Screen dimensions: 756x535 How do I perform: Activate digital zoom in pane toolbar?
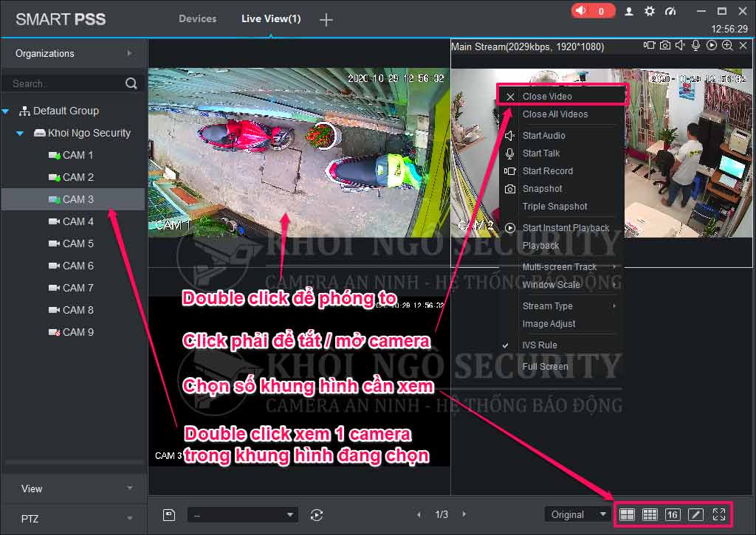(727, 45)
